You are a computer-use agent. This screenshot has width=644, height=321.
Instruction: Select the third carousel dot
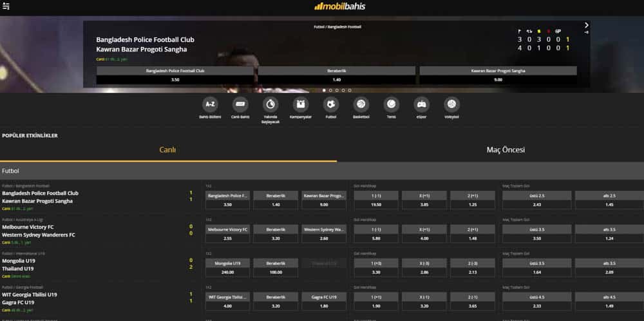tap(337, 90)
